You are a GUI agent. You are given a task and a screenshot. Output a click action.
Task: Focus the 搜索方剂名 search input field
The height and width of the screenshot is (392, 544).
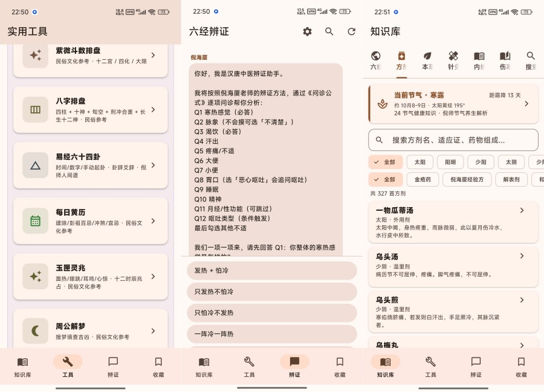point(453,140)
